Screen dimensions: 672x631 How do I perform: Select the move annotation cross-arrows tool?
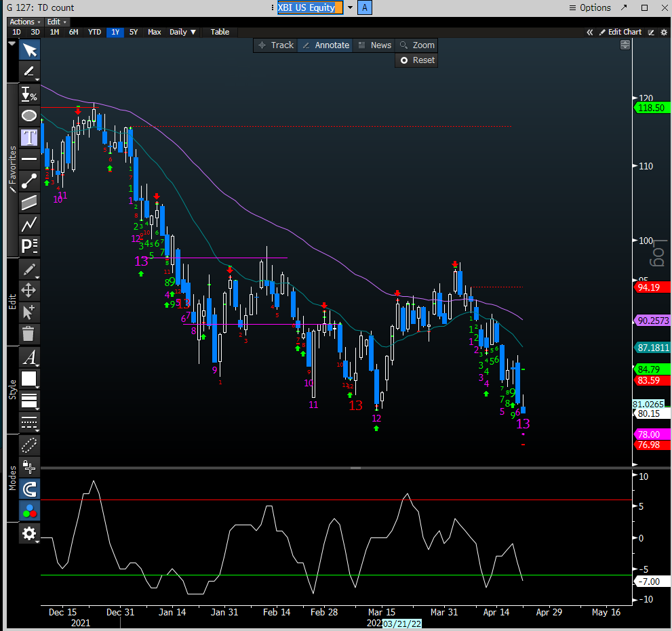coord(28,291)
